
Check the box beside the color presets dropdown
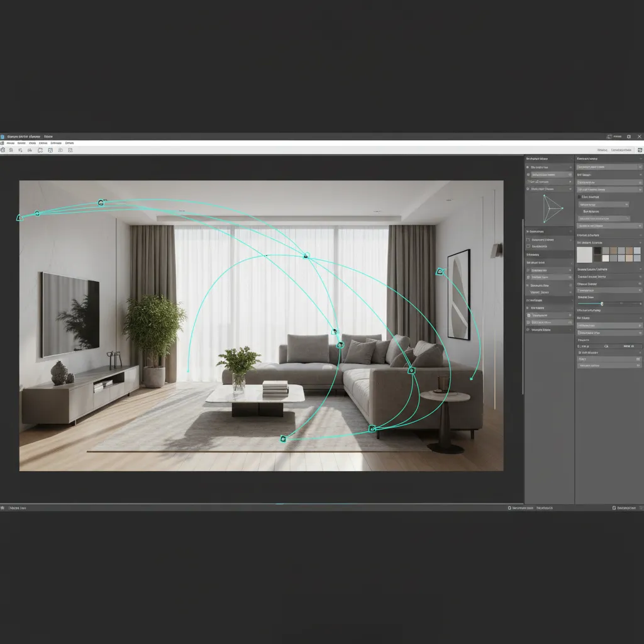point(580,197)
